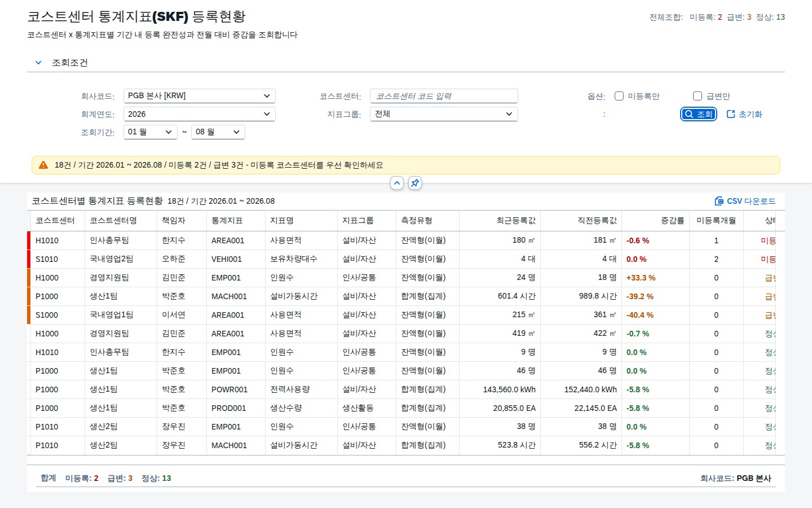Click the +33.3 % change value

coord(641,278)
